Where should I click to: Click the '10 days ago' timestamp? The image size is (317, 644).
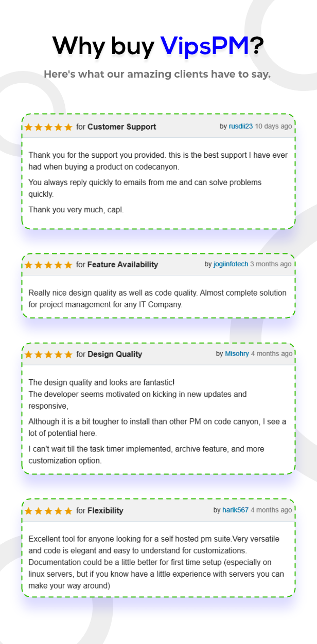click(x=273, y=126)
